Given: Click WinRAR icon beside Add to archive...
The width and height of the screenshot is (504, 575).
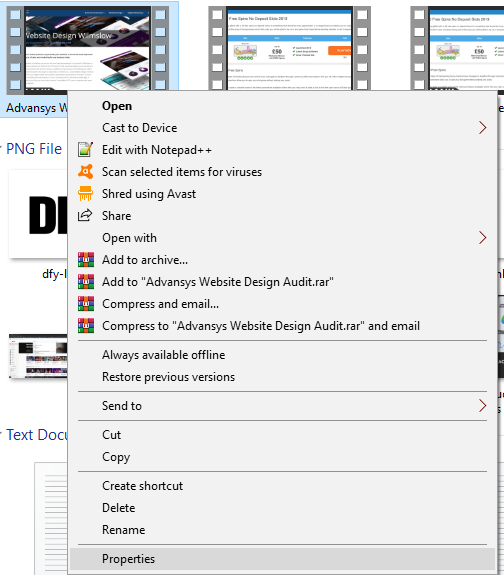Looking at the screenshot, I should coord(86,260).
